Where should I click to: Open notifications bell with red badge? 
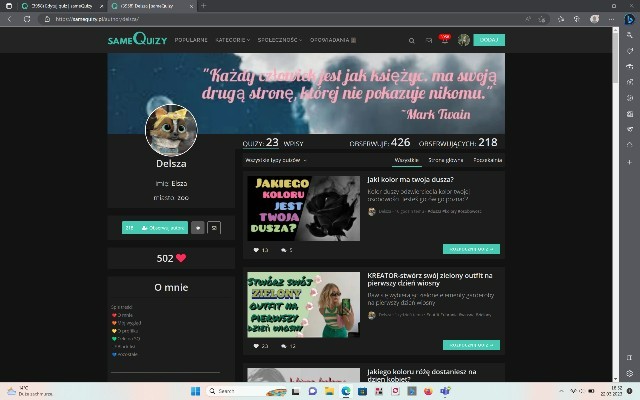pyautogui.click(x=444, y=40)
